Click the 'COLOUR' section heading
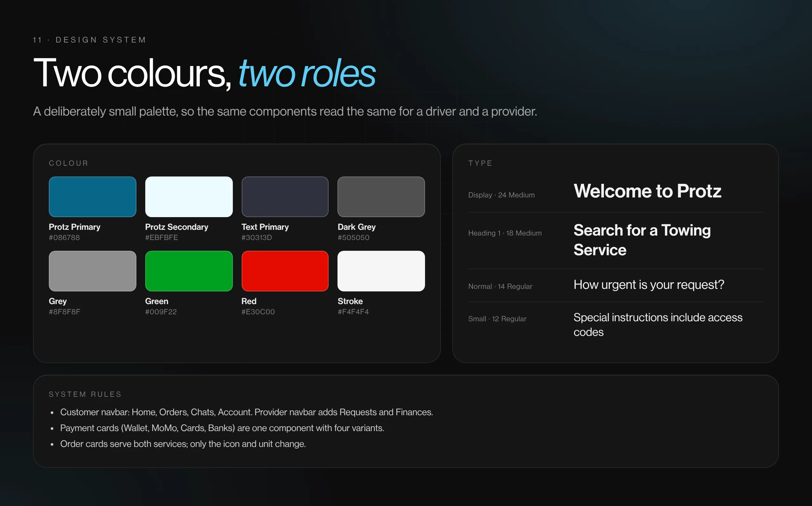The height and width of the screenshot is (506, 812). pyautogui.click(x=69, y=163)
